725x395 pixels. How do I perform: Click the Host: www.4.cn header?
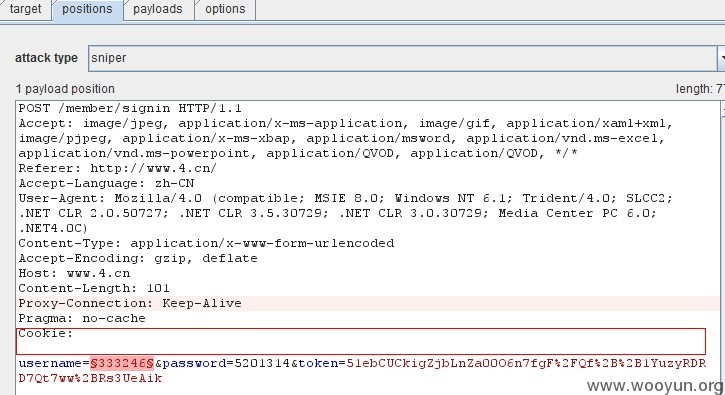74,273
